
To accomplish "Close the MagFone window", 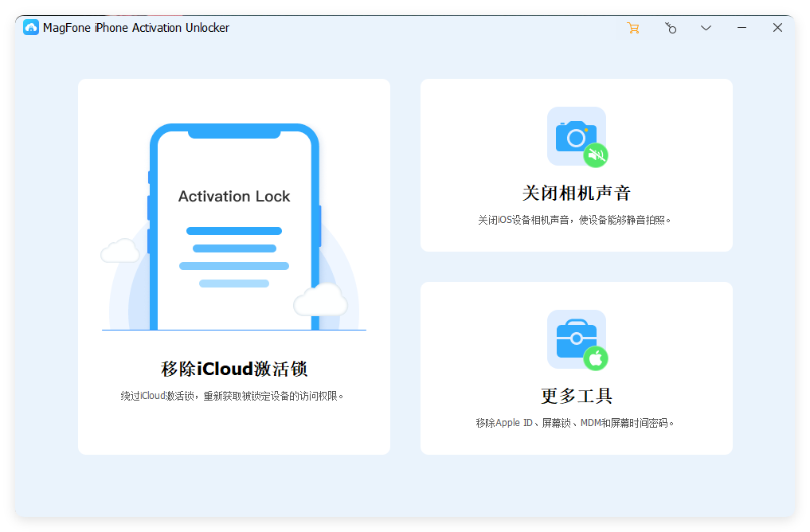I will coord(777,28).
